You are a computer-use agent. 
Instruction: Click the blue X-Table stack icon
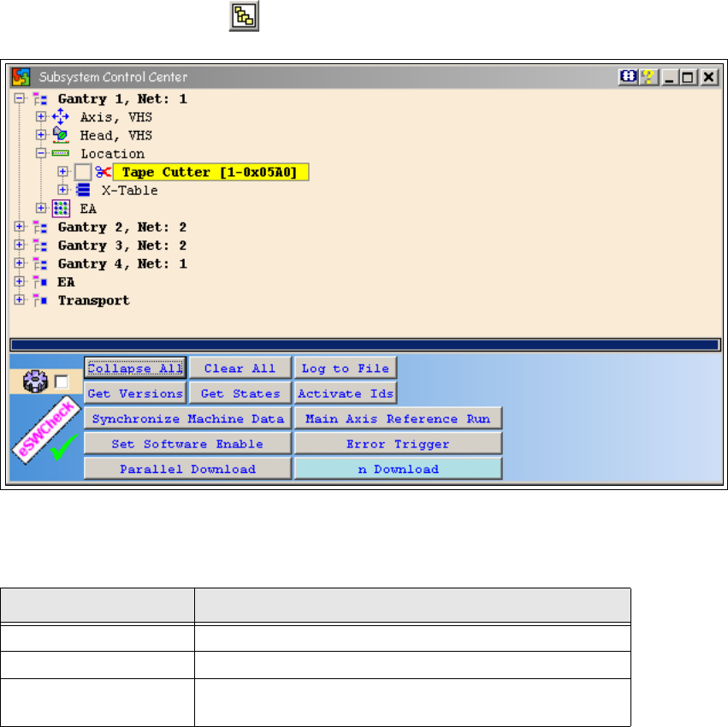coord(83,190)
